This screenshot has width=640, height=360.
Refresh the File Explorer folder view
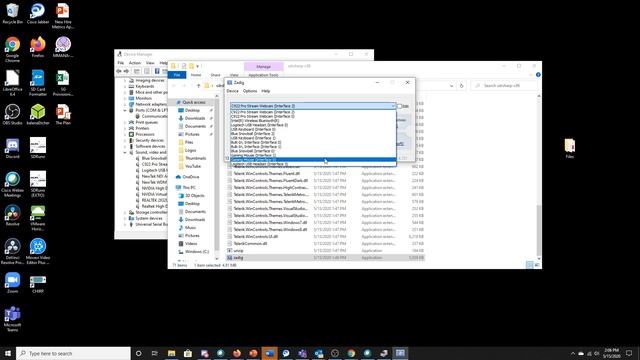(x=461, y=86)
